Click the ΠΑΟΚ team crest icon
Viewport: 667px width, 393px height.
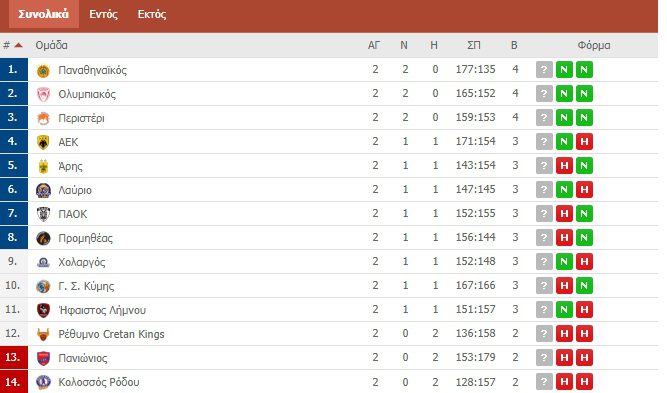tap(43, 214)
